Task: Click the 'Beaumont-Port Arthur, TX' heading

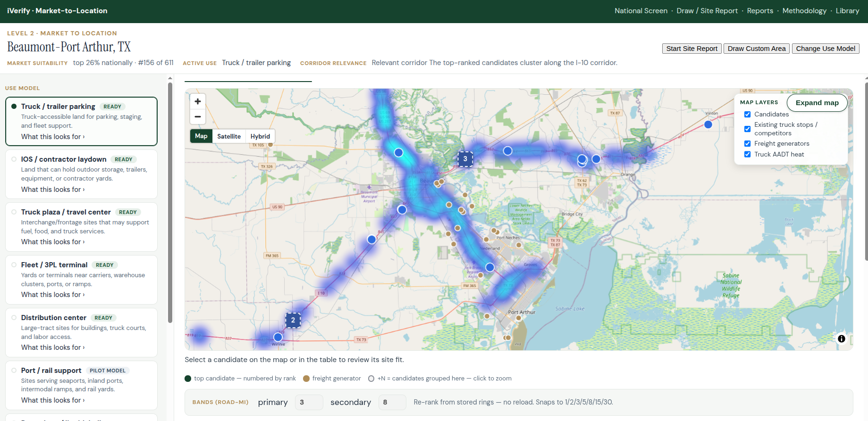Action: coord(69,47)
